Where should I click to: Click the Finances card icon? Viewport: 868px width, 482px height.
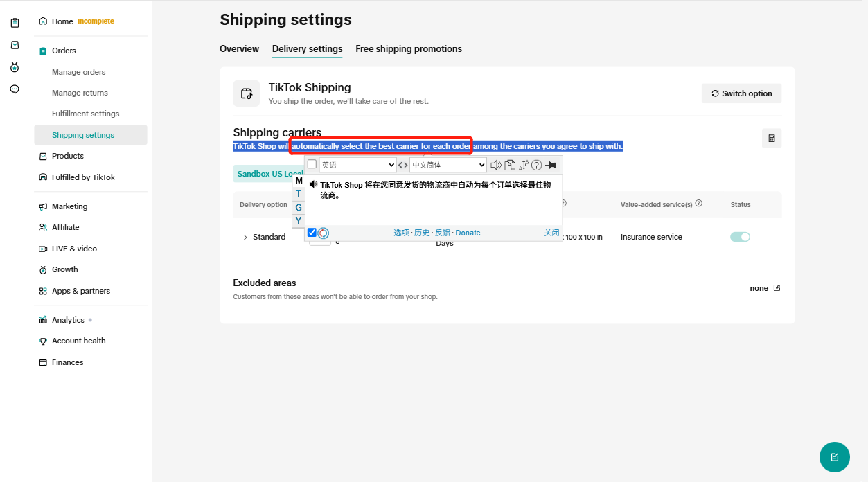43,362
